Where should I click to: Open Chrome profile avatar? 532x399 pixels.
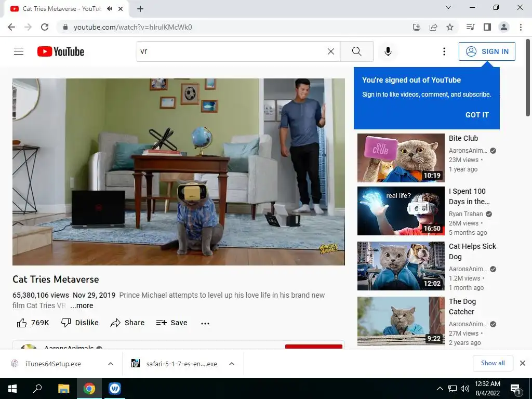click(x=504, y=27)
